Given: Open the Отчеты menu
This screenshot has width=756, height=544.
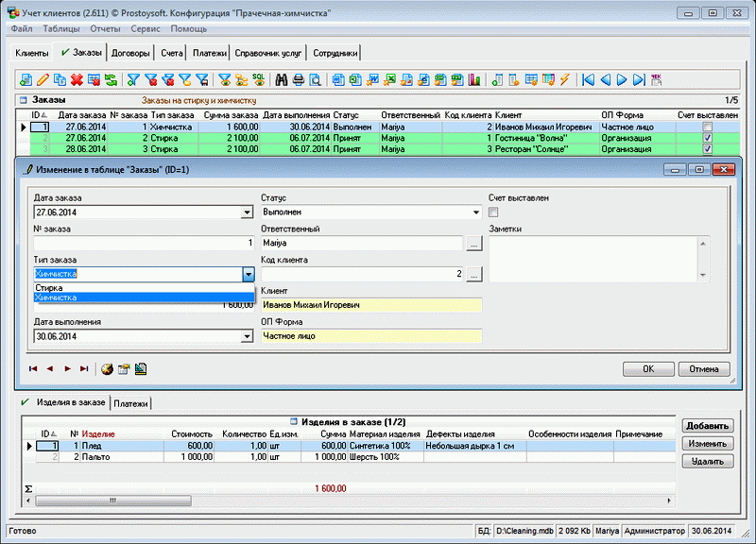Looking at the screenshot, I should tap(104, 29).
